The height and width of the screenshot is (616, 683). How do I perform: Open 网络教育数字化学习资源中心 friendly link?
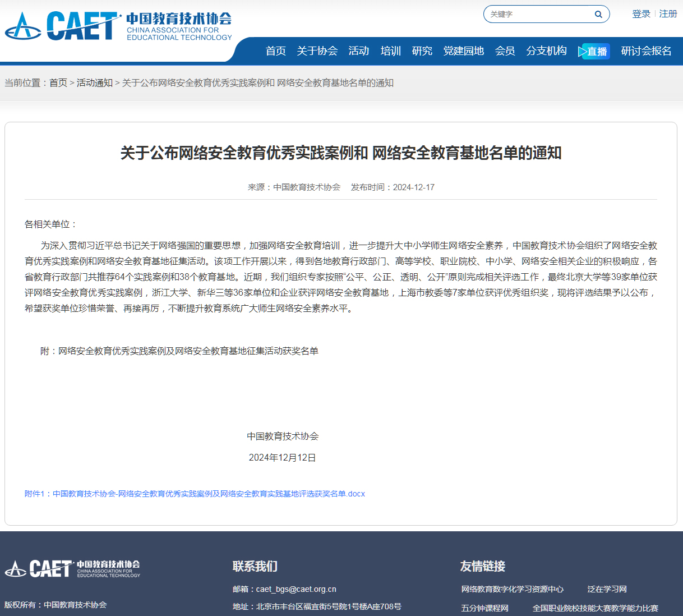point(512,589)
